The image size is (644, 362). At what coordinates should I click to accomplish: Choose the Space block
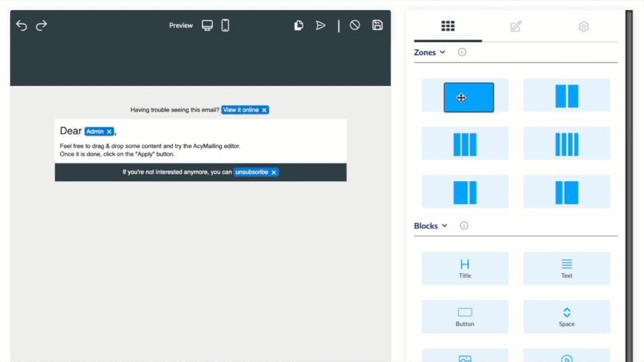[567, 316]
